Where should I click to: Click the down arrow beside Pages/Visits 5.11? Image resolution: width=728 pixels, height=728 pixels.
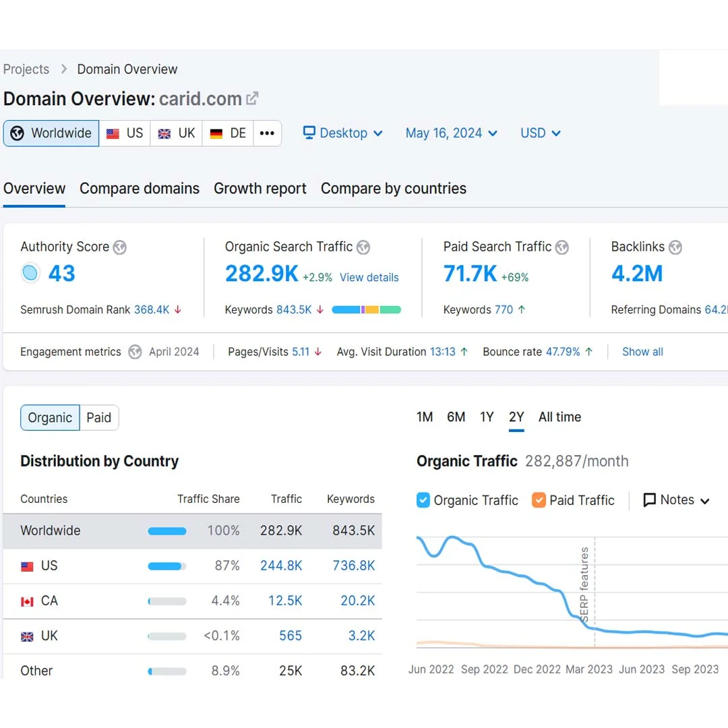tap(318, 352)
